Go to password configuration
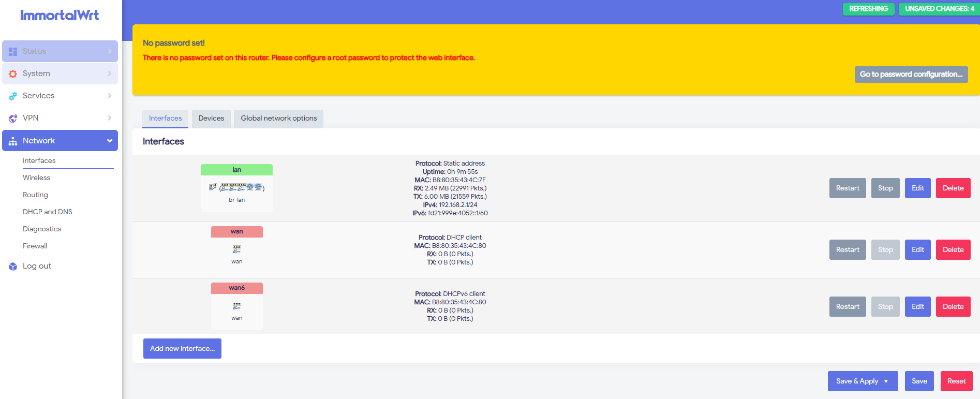Image resolution: width=980 pixels, height=399 pixels. 911,74
